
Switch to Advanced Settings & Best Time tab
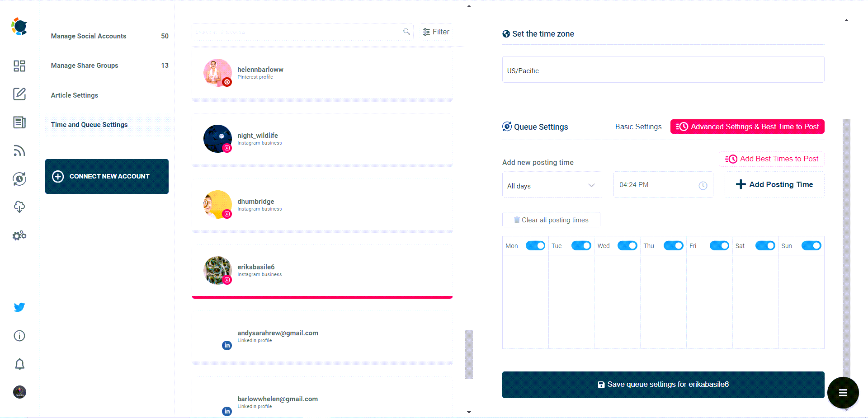(x=747, y=127)
